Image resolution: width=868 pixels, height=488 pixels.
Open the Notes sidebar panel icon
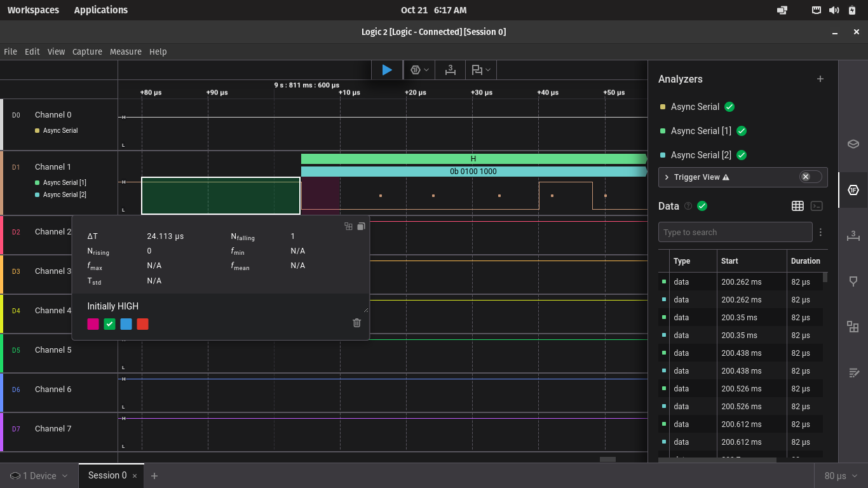pos(853,373)
